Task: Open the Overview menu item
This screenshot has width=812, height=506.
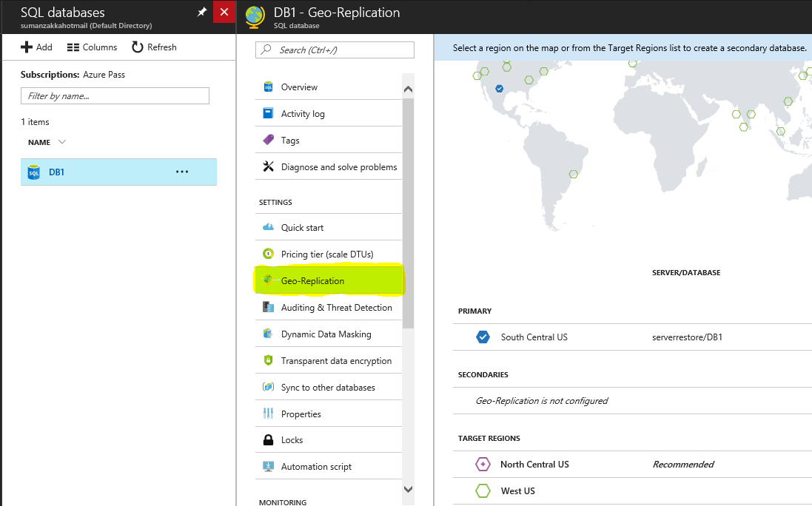Action: (x=329, y=87)
